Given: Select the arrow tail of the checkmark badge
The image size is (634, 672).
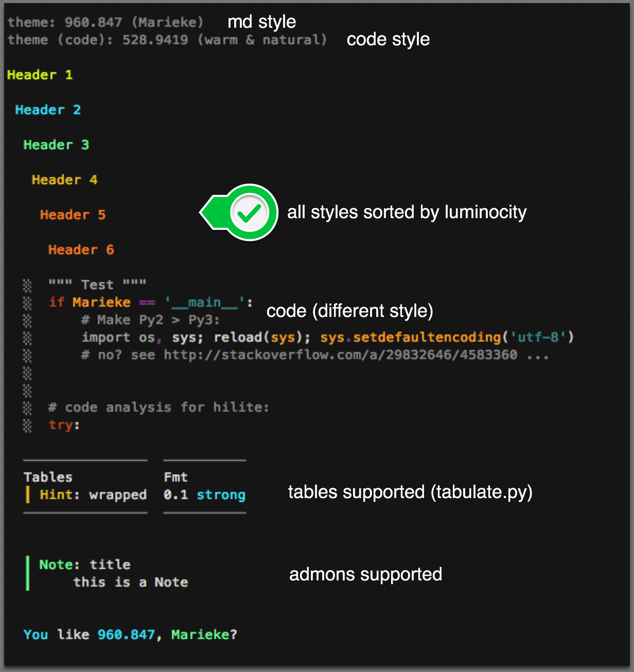Looking at the screenshot, I should point(212,211).
